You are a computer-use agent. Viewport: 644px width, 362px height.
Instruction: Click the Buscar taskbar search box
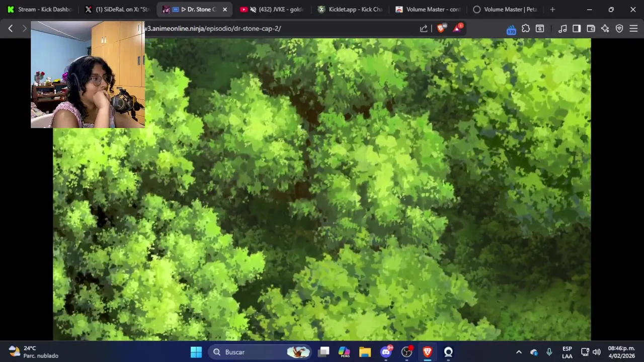coord(260,352)
